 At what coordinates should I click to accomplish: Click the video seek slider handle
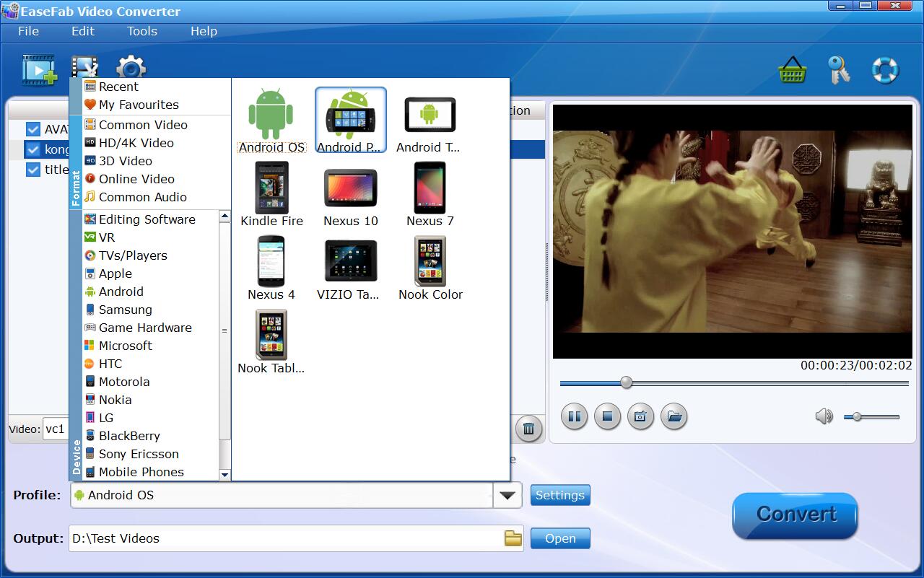click(x=627, y=382)
